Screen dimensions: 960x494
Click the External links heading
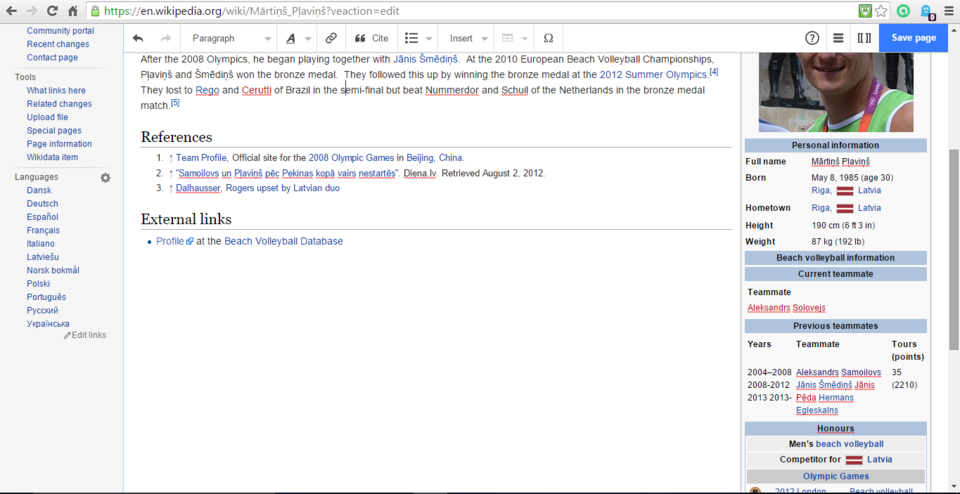[186, 219]
